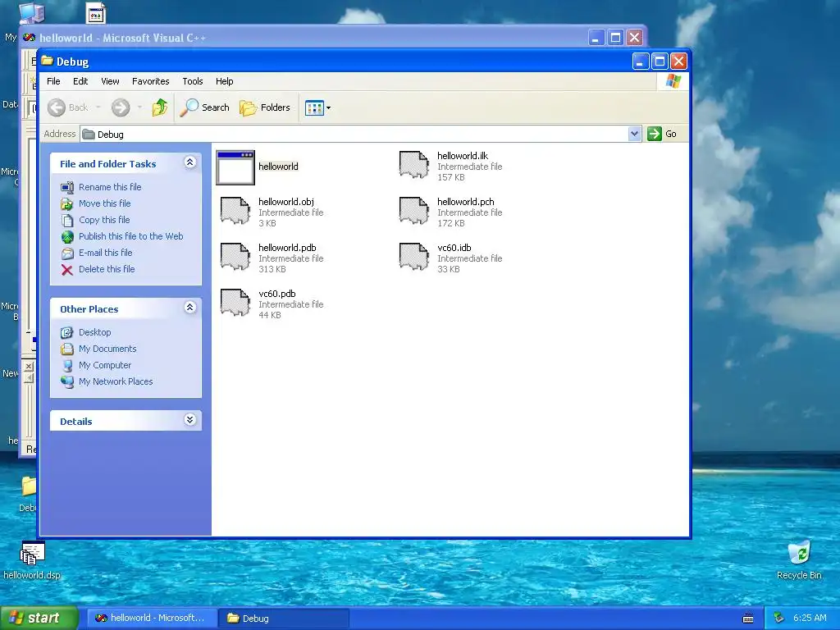The width and height of the screenshot is (840, 630).
Task: Click the globe Publish icon
Action: pos(67,237)
